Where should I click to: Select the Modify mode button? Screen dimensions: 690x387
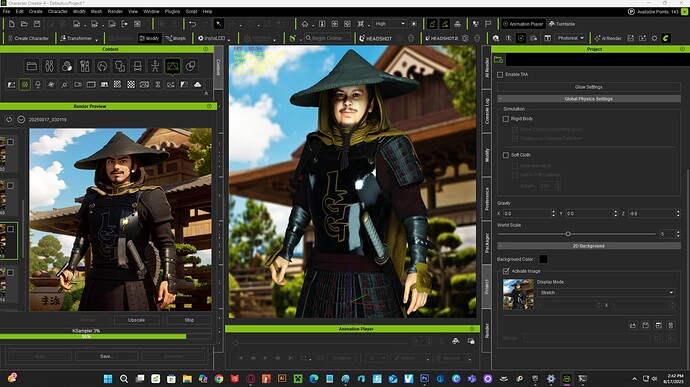click(149, 38)
